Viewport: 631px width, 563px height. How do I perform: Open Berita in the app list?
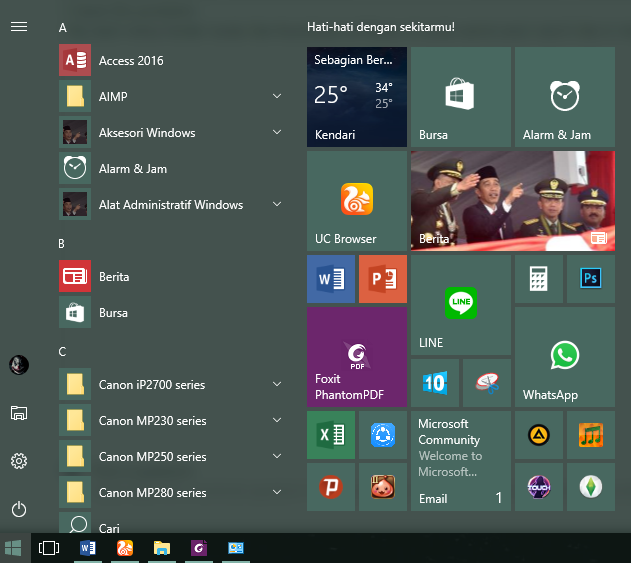tap(171, 276)
